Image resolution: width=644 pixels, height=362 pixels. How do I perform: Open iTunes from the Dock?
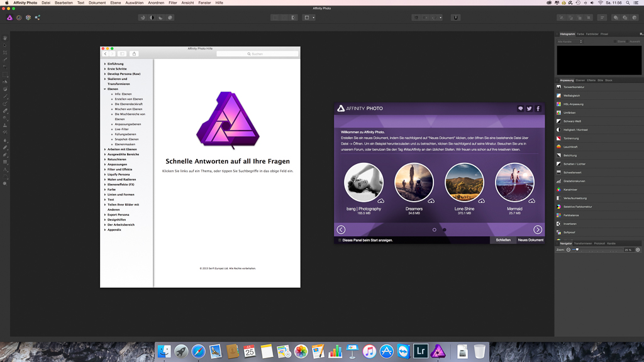(x=369, y=351)
